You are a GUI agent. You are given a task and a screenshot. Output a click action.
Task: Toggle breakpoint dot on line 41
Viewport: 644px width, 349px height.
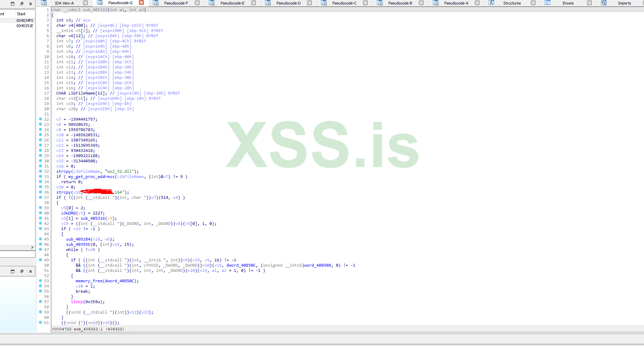pyautogui.click(x=40, y=218)
